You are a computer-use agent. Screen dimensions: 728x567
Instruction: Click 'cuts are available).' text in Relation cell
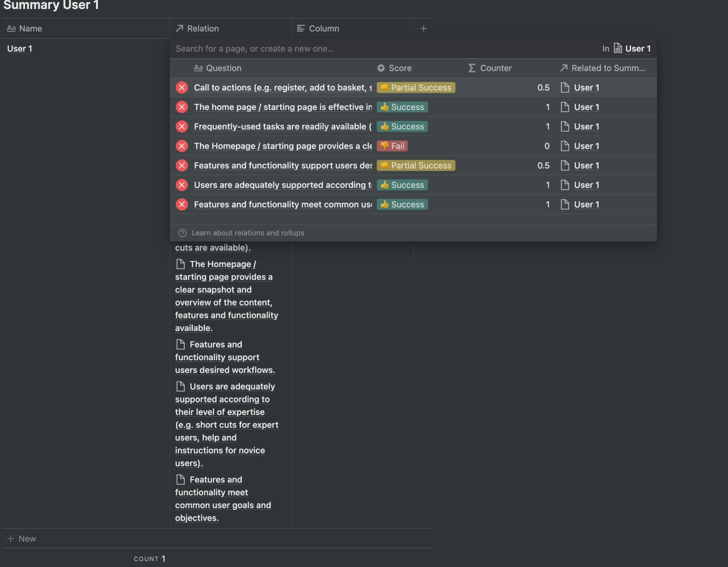point(213,248)
